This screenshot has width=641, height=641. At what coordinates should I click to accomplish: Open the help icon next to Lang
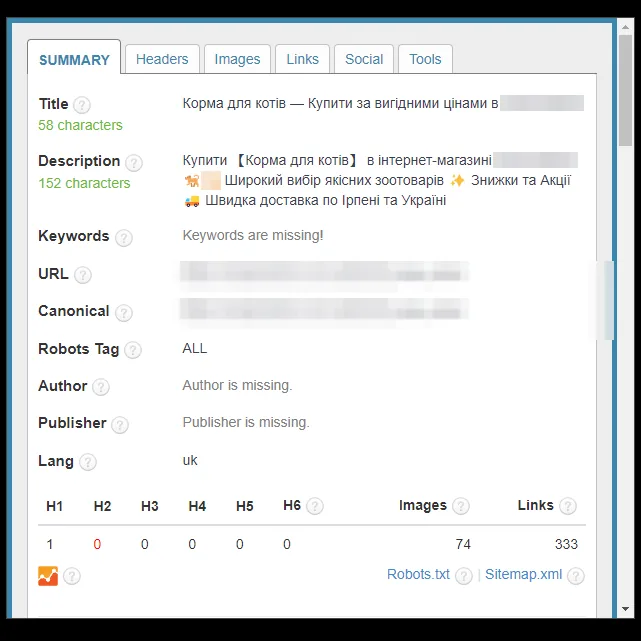87,462
